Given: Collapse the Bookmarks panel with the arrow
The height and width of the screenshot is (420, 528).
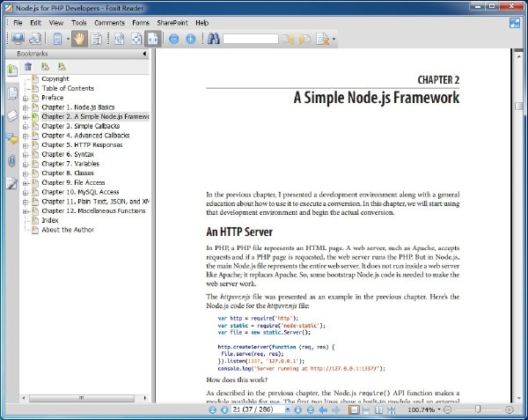Looking at the screenshot, I should 144,54.
